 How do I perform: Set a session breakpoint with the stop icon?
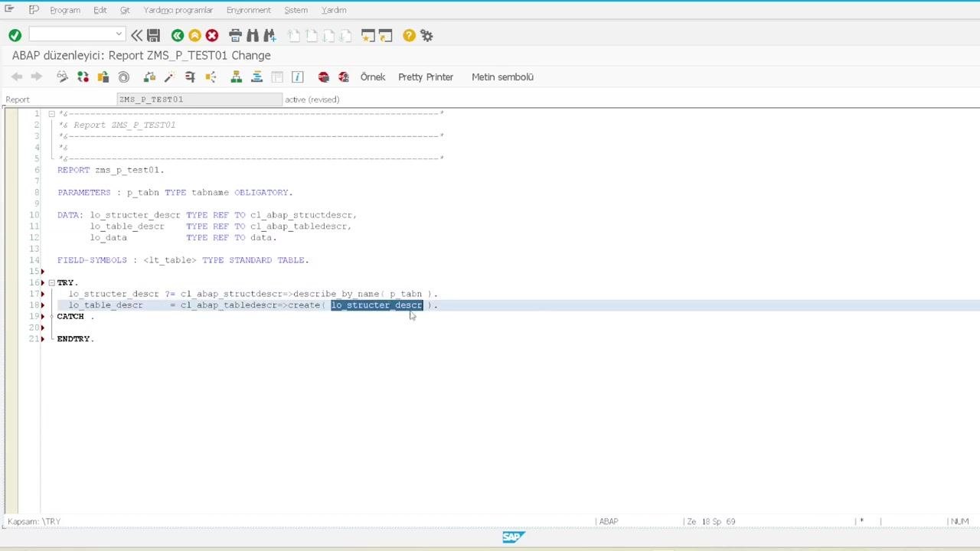pos(323,77)
